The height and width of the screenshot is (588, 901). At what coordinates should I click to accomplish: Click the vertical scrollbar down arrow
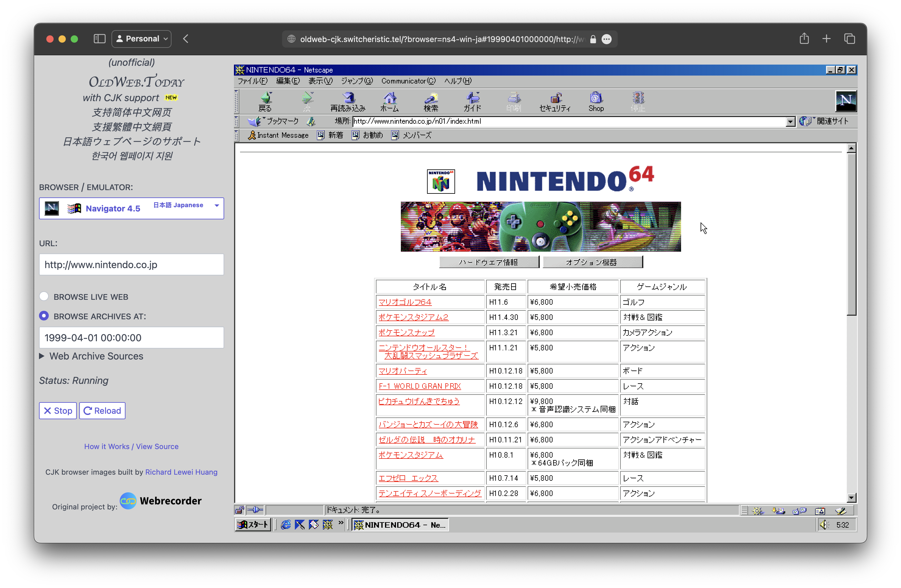851,498
